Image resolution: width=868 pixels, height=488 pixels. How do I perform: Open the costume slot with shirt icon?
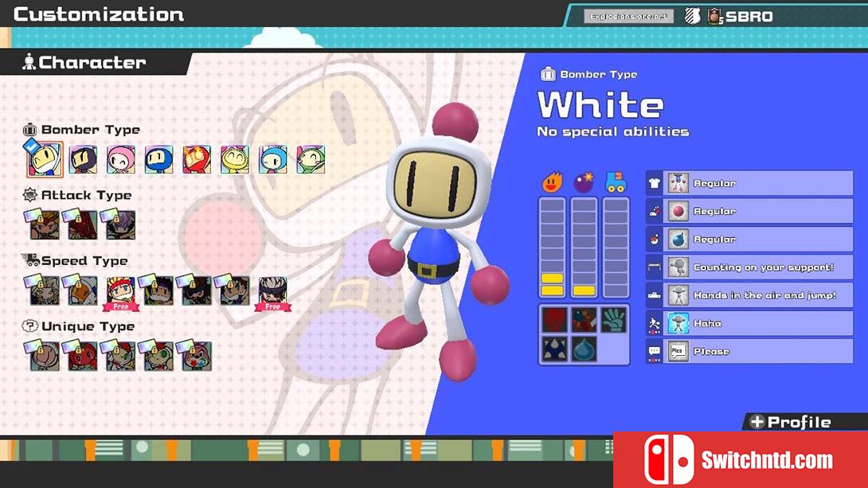[749, 183]
